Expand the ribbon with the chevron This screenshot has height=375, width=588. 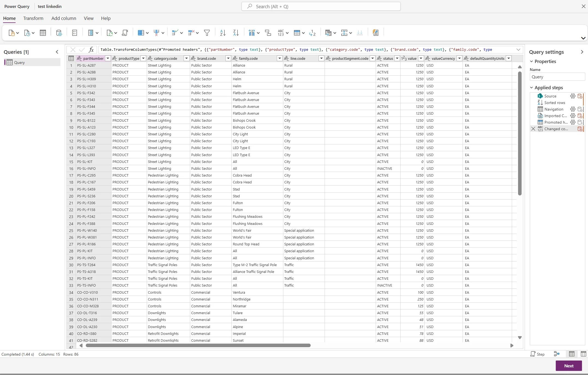coord(583,38)
